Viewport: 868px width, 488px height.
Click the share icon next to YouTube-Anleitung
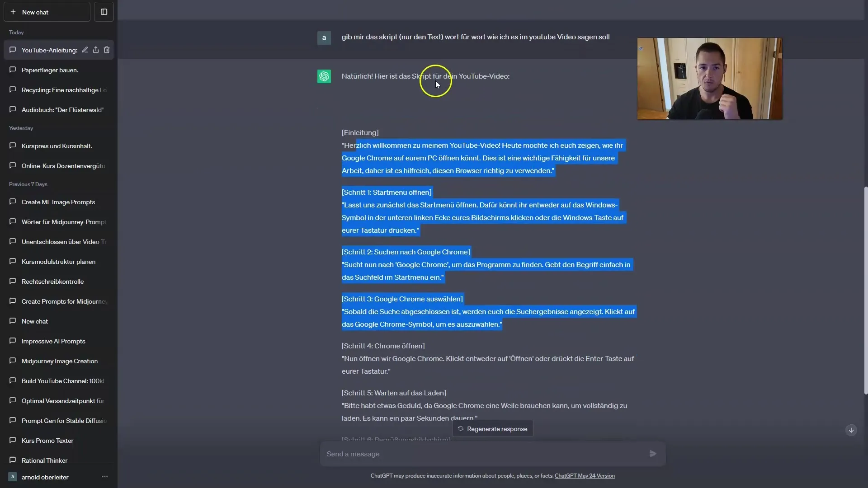click(95, 49)
